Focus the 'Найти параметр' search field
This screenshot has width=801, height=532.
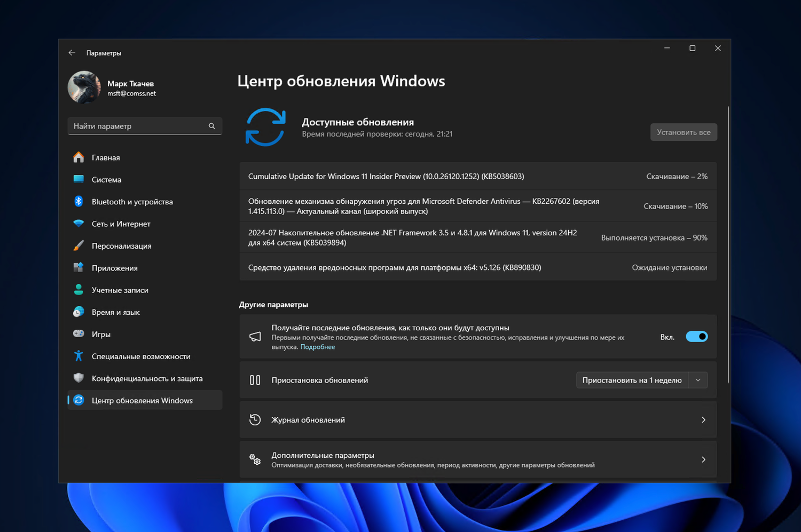(x=145, y=126)
